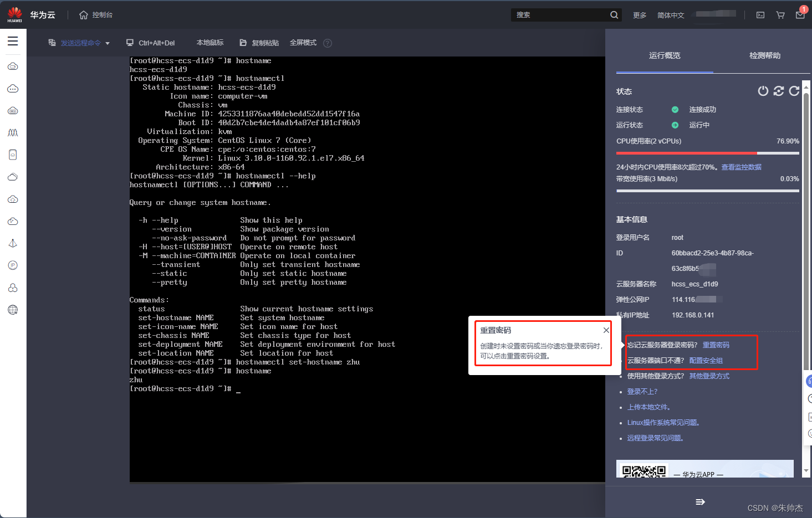Expand the 发送远程命令 dropdown
Image resolution: width=812 pixels, height=518 pixels.
[79, 43]
